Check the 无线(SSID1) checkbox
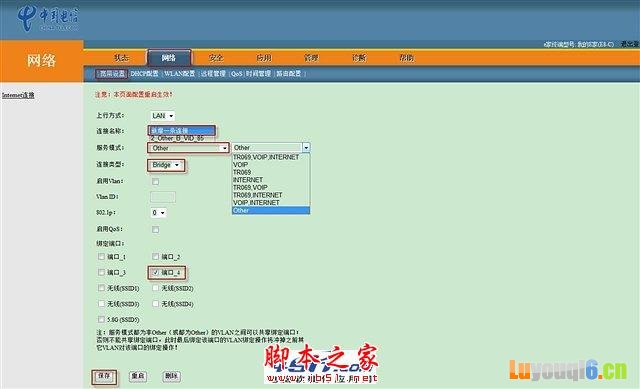Image resolution: width=640 pixels, height=389 pixels. 101,288
